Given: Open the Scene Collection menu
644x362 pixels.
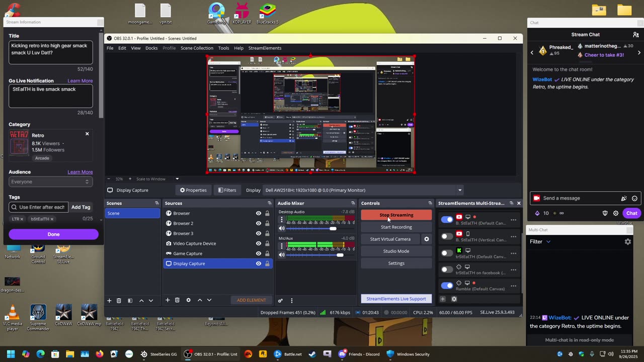Looking at the screenshot, I should tap(197, 48).
